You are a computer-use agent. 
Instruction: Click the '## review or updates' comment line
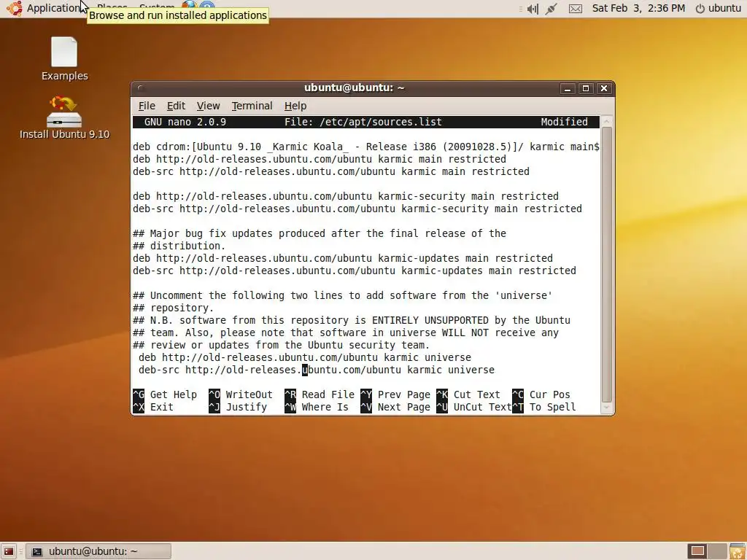click(281, 345)
